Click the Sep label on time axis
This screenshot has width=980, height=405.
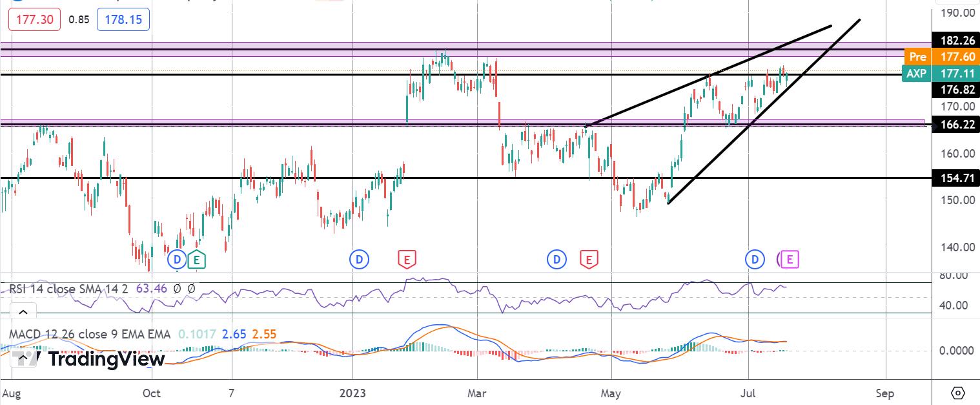coord(885,392)
